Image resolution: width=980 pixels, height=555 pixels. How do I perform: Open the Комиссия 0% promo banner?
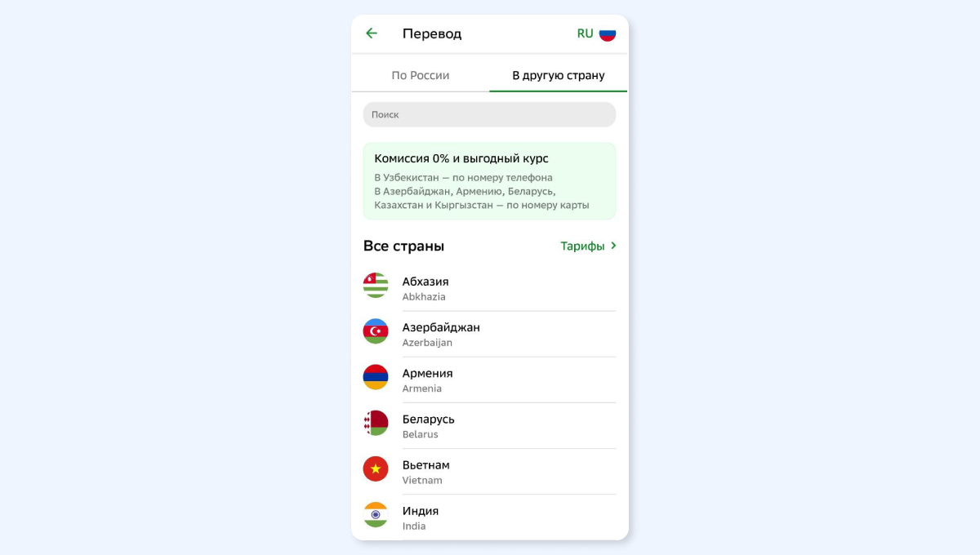point(489,181)
